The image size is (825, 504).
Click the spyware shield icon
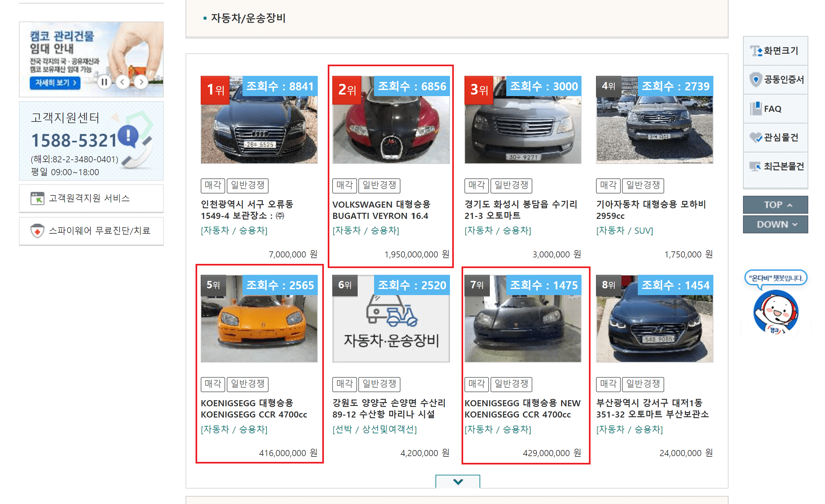37,230
